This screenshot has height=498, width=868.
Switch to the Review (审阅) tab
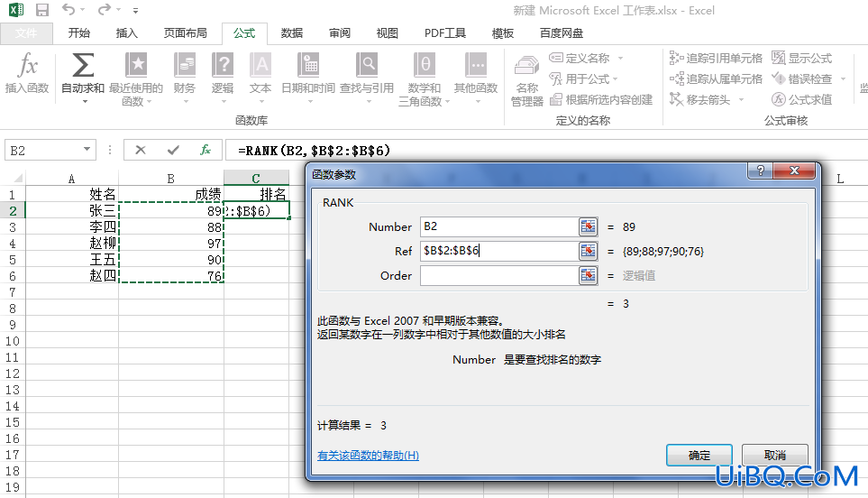(x=339, y=33)
